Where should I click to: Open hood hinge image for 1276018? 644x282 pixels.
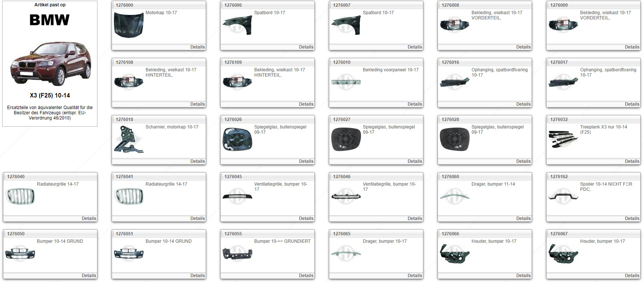click(x=129, y=139)
